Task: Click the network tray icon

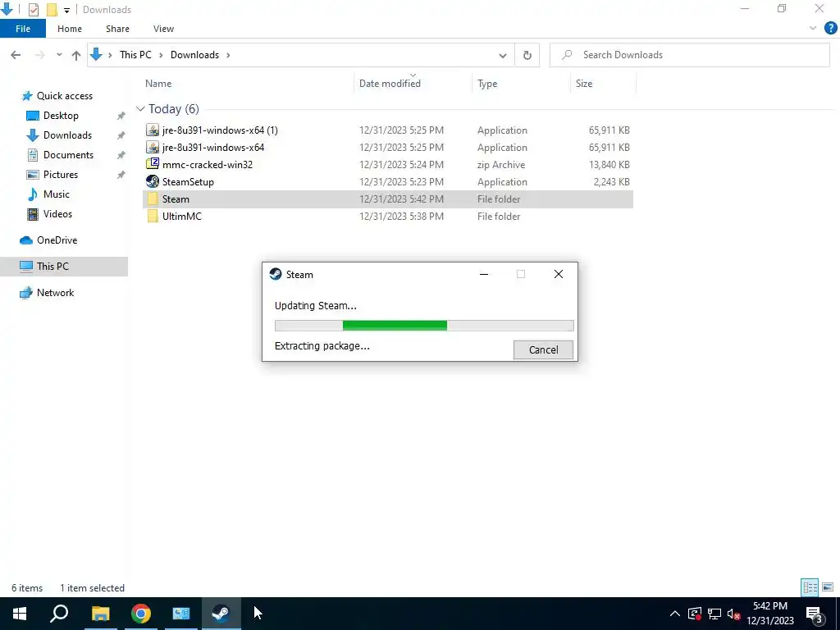Action: pos(714,614)
